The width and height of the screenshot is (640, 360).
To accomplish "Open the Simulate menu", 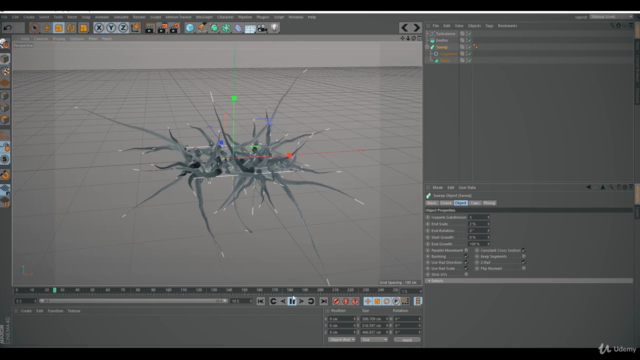I will coord(121,17).
